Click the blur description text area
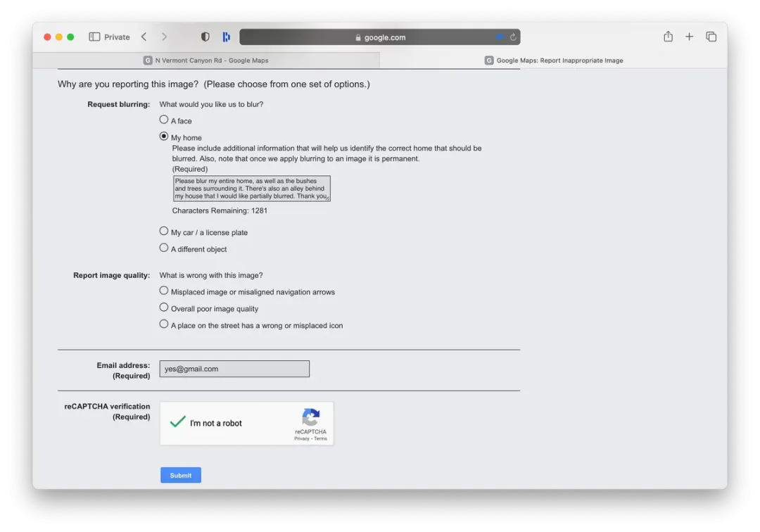 point(251,189)
